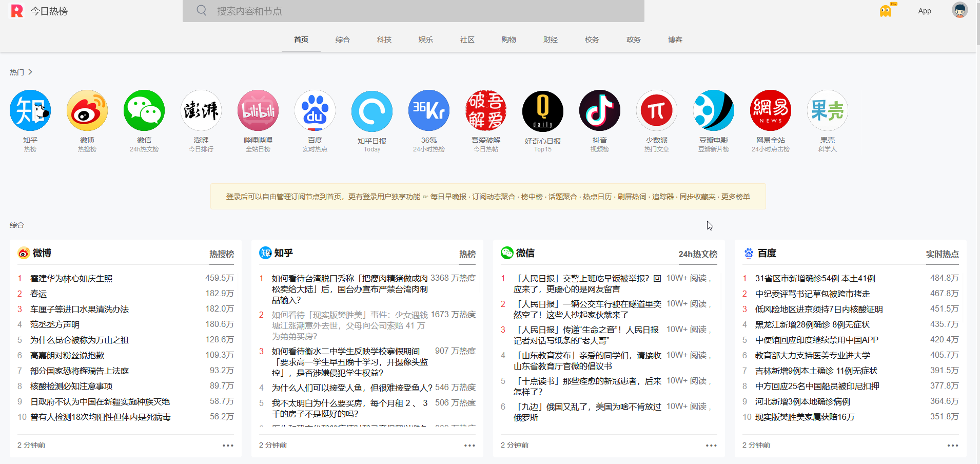Switch to the 娱乐 tab
The width and height of the screenshot is (980, 464).
click(426, 40)
